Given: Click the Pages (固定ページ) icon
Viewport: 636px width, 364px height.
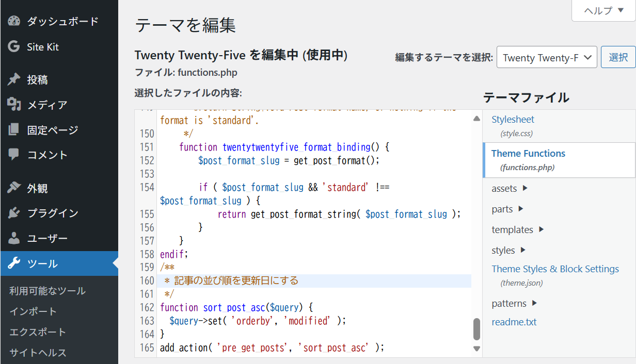Looking at the screenshot, I should pos(14,130).
